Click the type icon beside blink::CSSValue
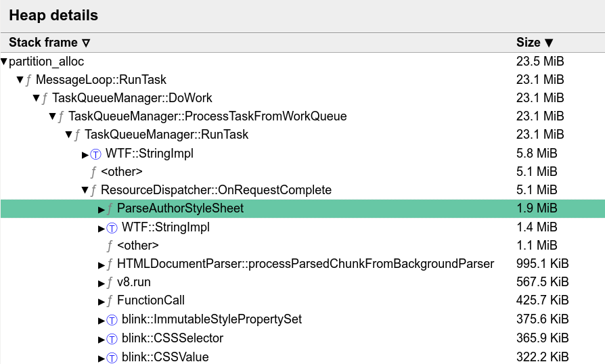The width and height of the screenshot is (605, 364). tap(112, 358)
